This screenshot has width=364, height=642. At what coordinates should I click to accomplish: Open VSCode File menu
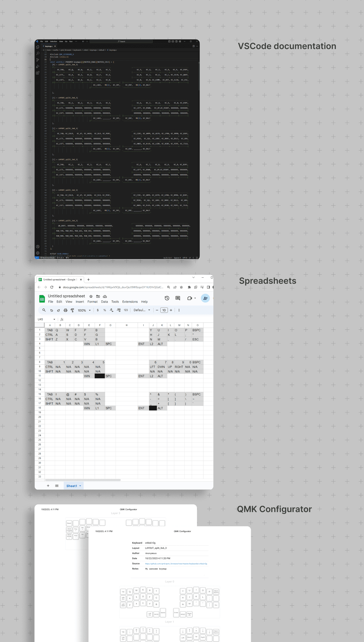[42, 41]
